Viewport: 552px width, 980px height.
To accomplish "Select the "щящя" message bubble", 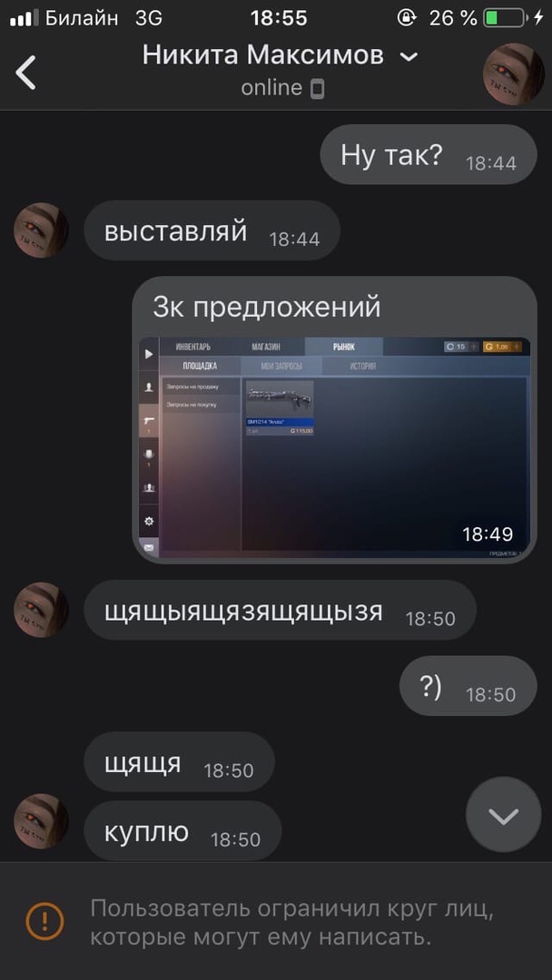I will (x=180, y=762).
